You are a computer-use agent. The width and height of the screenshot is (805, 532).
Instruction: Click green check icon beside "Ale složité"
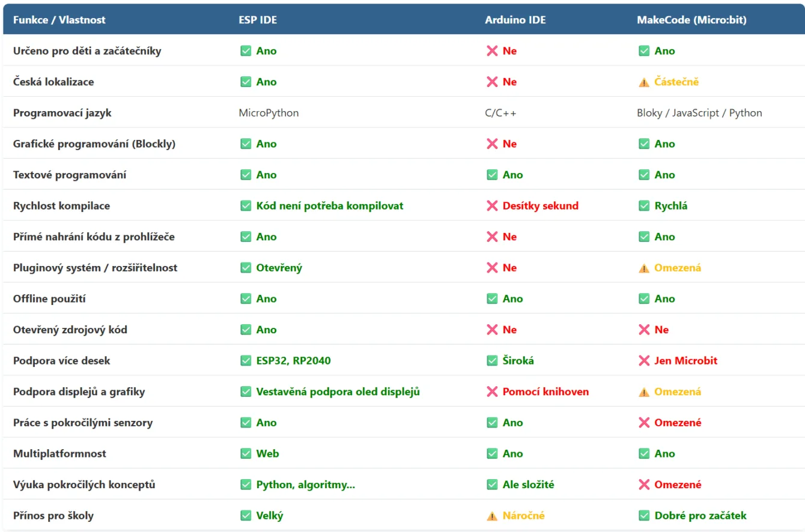492,485
